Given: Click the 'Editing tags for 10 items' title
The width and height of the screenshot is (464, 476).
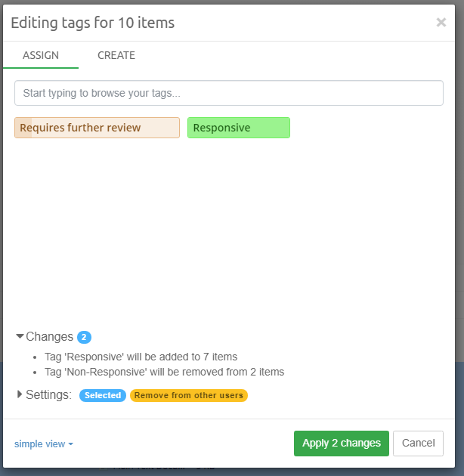Looking at the screenshot, I should (92, 23).
